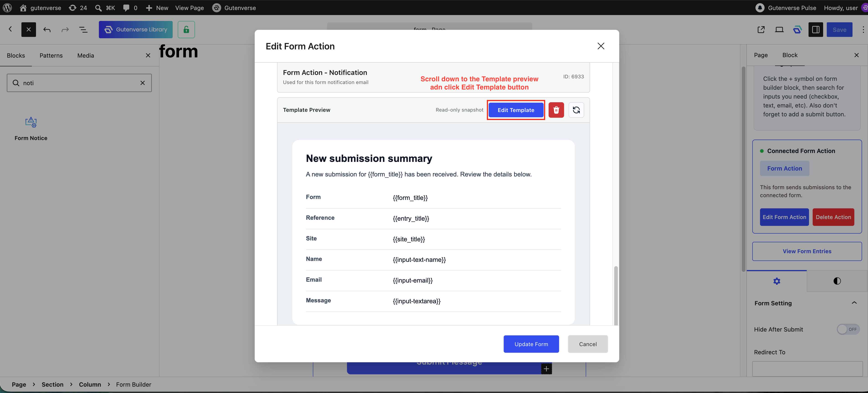Toggle the settings sidebar panel icon
Viewport: 868px width, 393px height.
click(x=815, y=30)
